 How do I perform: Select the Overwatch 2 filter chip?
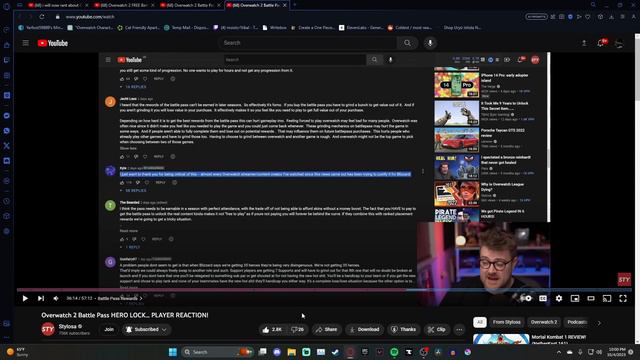pos(544,322)
